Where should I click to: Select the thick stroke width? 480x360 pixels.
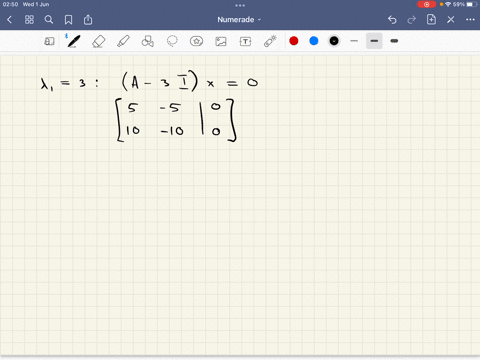(x=394, y=41)
